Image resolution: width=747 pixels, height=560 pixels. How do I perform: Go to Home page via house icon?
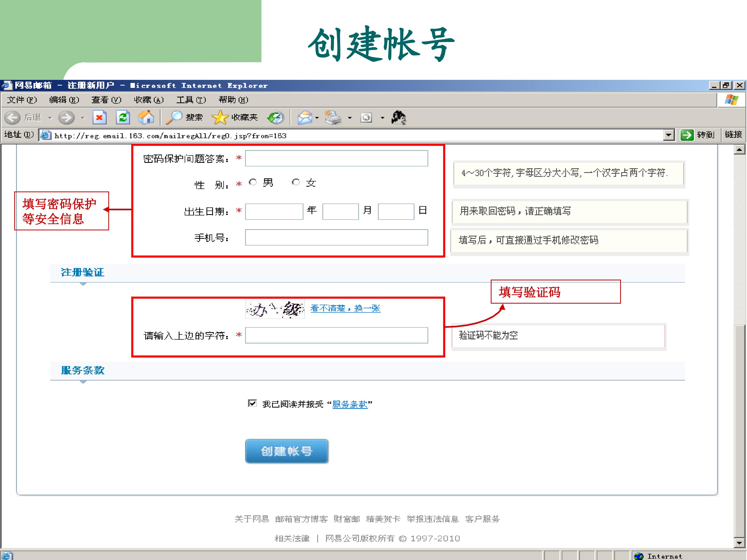tap(146, 117)
